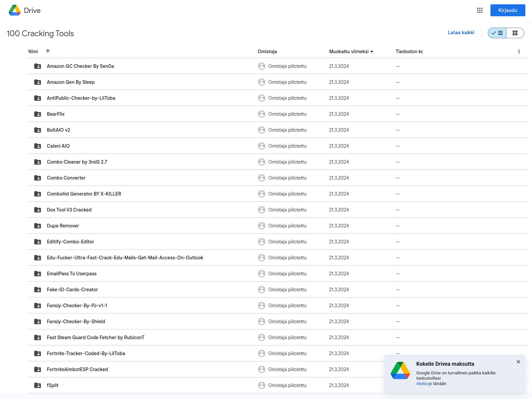Open the BoltAIO v2 folder name
The image size is (532, 399).
tap(59, 130)
